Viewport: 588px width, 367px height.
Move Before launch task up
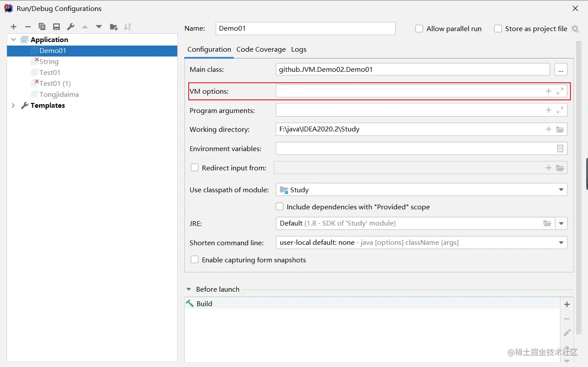click(567, 349)
